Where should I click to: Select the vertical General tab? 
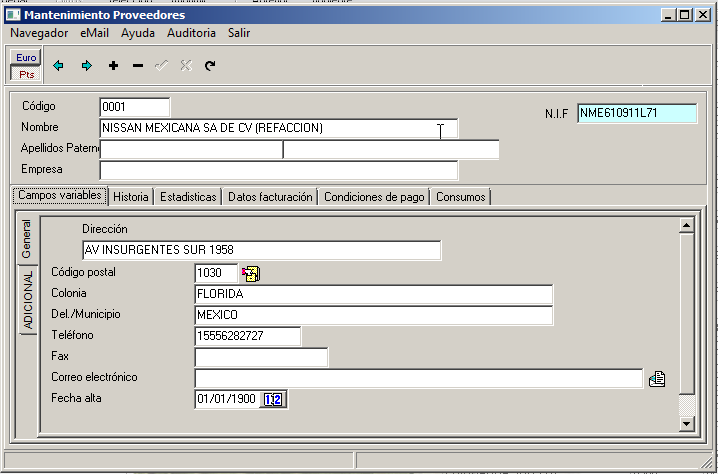click(x=27, y=239)
